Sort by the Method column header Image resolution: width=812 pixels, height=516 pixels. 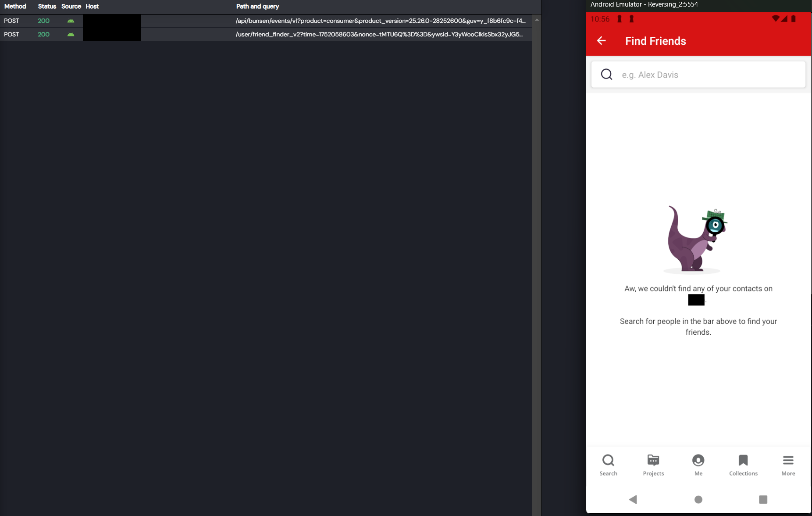[15, 7]
